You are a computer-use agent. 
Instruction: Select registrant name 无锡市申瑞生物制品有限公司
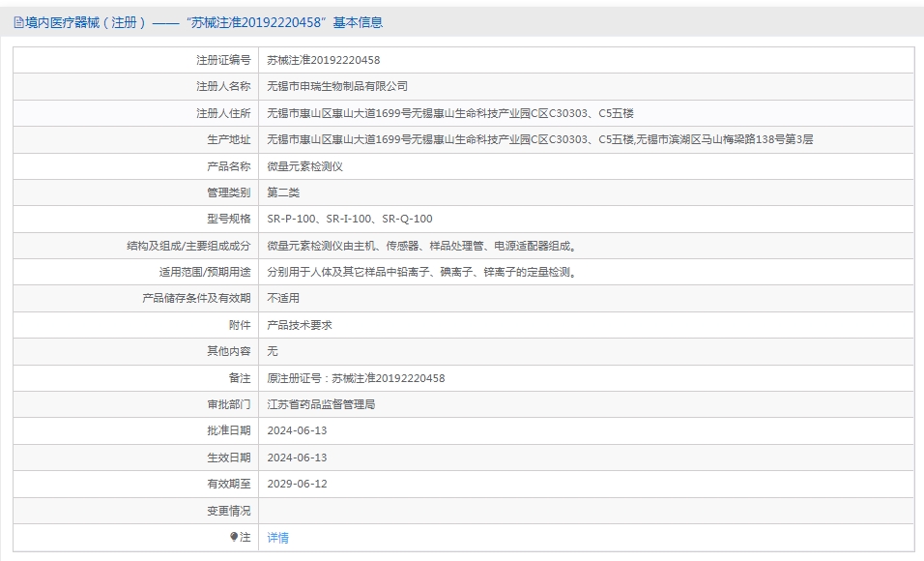tap(337, 86)
